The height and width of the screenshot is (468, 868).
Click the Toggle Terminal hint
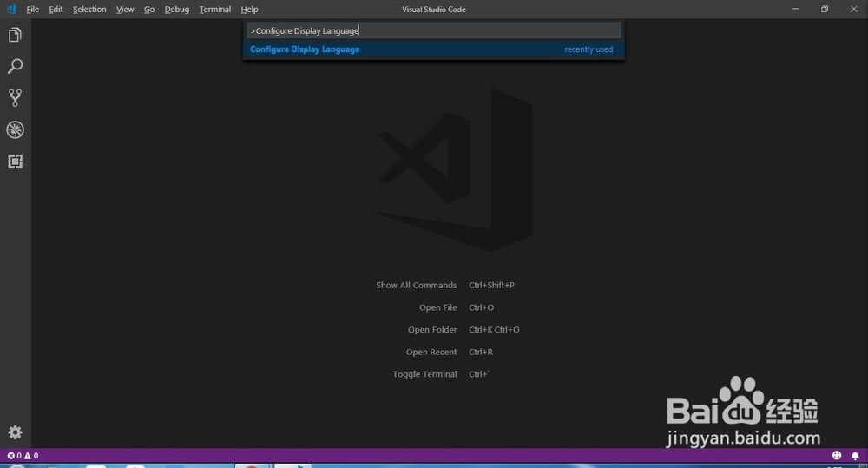click(x=424, y=374)
